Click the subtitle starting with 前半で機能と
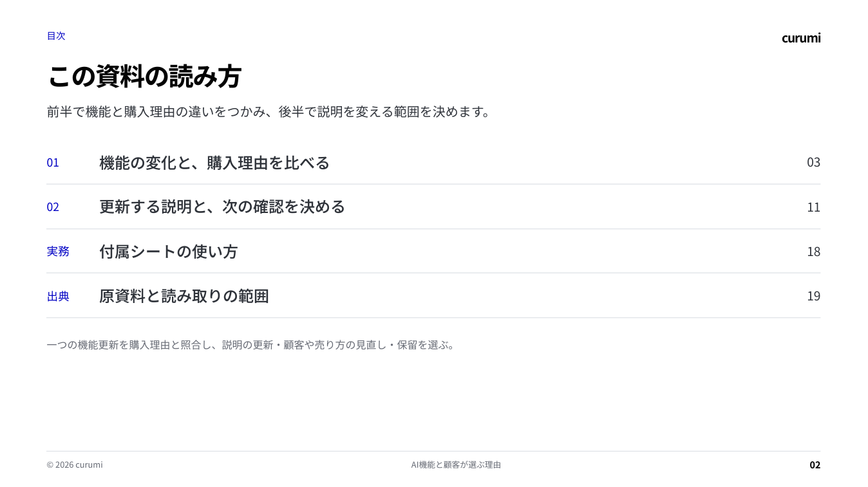The image size is (868, 487). point(269,112)
